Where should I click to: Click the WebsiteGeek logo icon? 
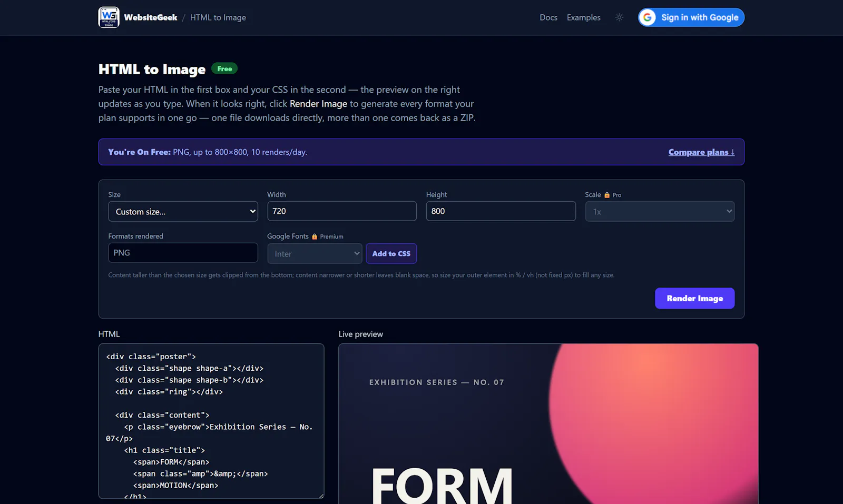point(109,17)
